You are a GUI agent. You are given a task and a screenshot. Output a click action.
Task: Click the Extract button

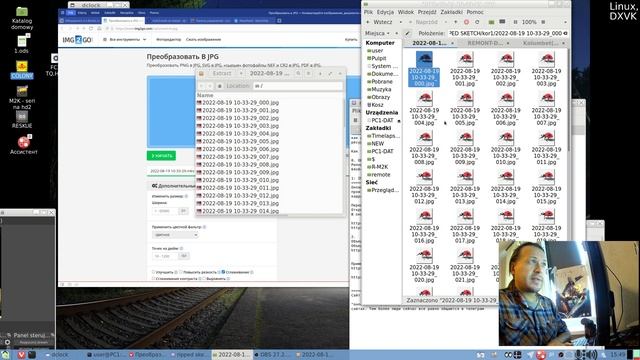(x=222, y=73)
